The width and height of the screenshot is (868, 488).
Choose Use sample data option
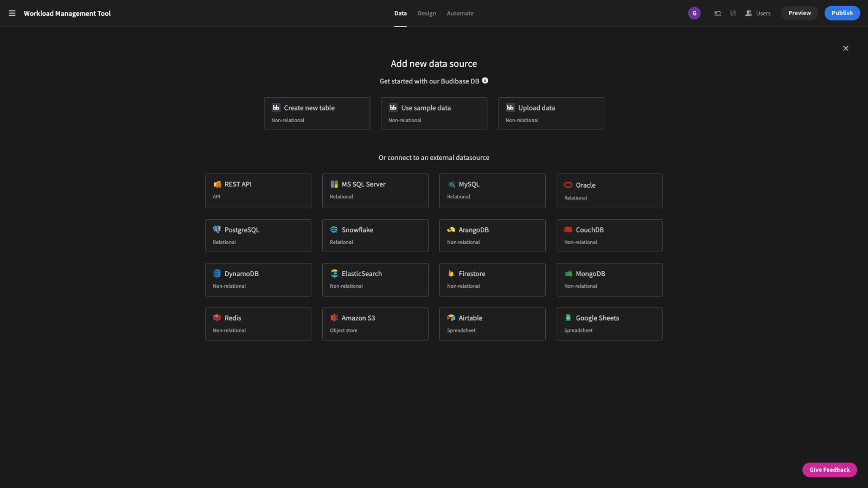pyautogui.click(x=434, y=113)
